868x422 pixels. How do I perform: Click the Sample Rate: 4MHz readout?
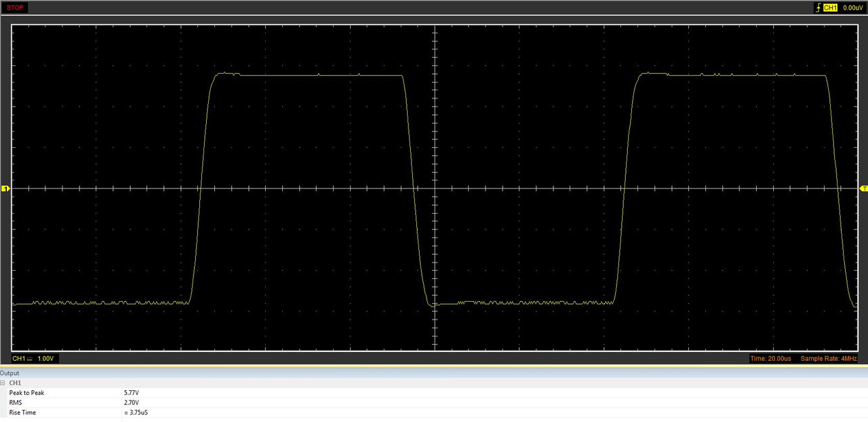[829, 358]
